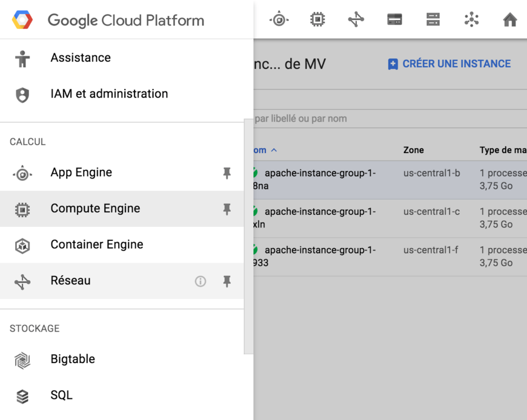Select the Networking icon in the top toolbar
This screenshot has width=527, height=420.
[x=356, y=19]
